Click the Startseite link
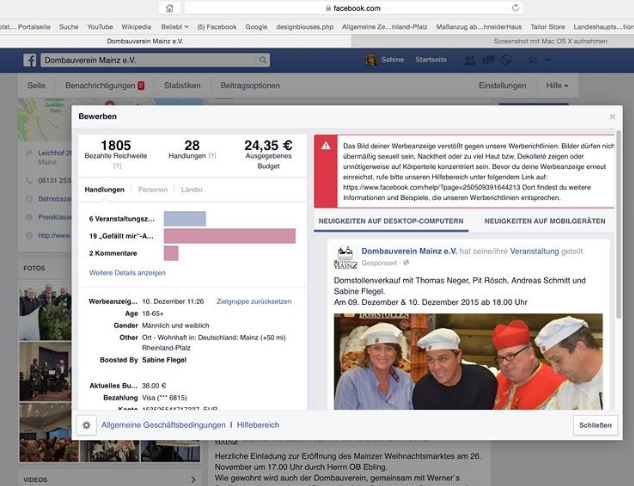This screenshot has width=634, height=486. click(431, 60)
